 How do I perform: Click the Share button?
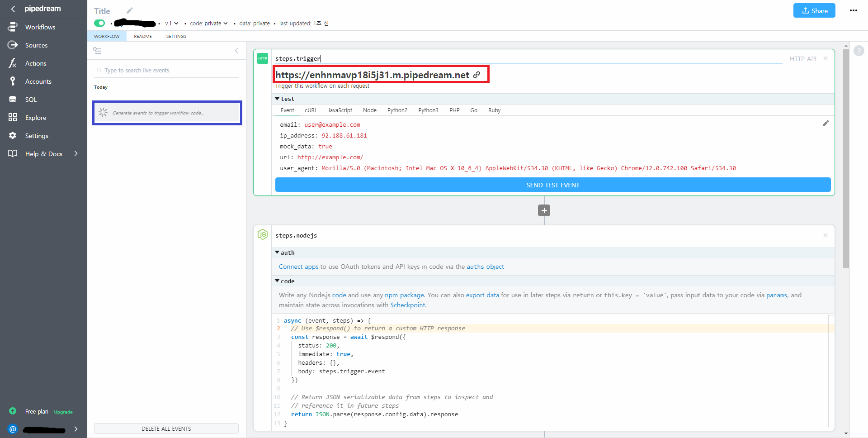tap(814, 10)
